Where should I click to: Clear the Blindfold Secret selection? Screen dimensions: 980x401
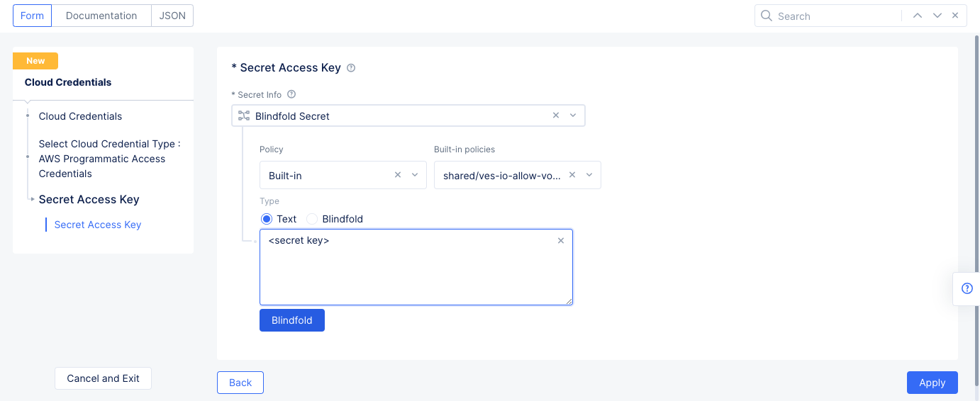click(556, 115)
